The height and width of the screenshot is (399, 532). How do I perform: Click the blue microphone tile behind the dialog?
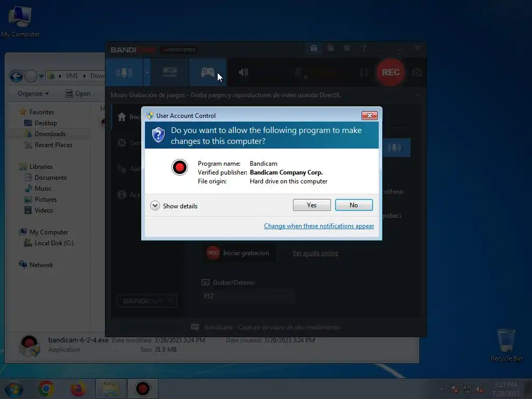pyautogui.click(x=395, y=148)
